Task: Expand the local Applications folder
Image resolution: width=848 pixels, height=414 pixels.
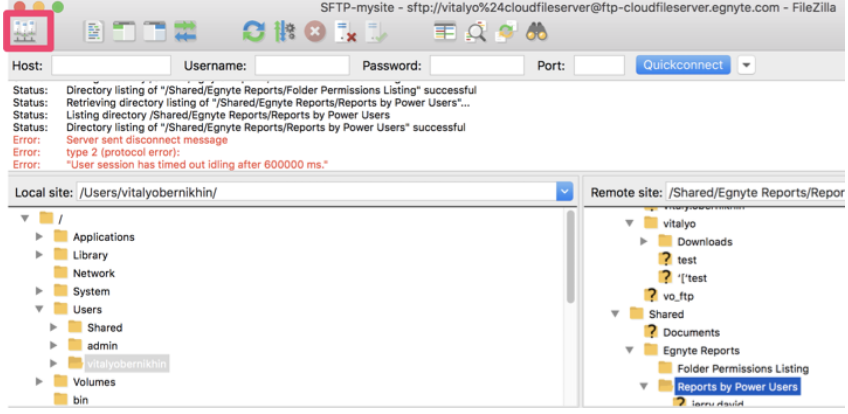Action: [39, 237]
